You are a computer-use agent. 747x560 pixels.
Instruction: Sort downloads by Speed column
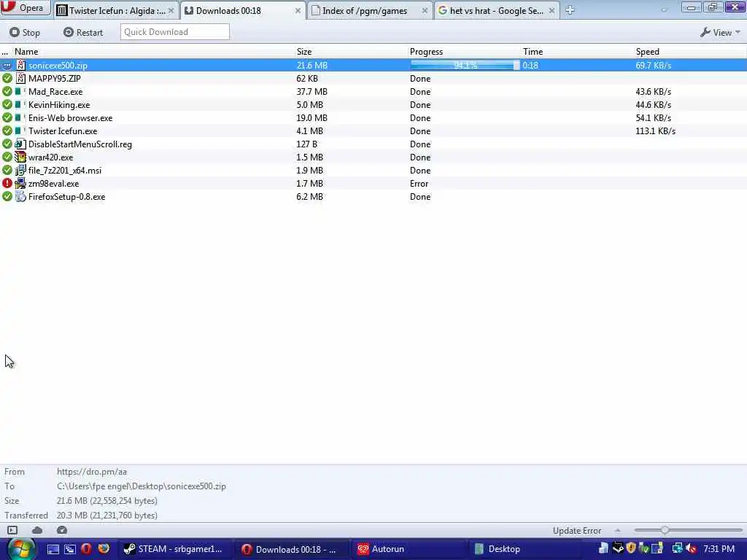(x=648, y=52)
